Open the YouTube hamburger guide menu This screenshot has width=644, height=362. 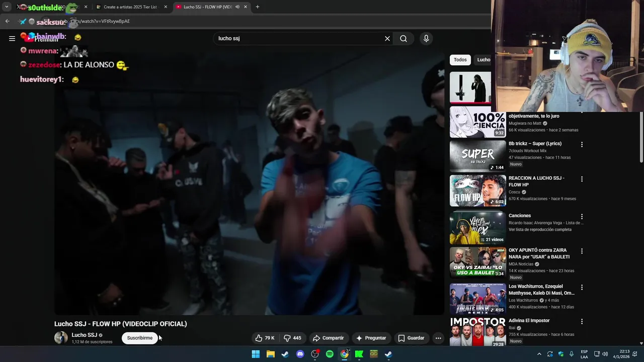tap(12, 38)
